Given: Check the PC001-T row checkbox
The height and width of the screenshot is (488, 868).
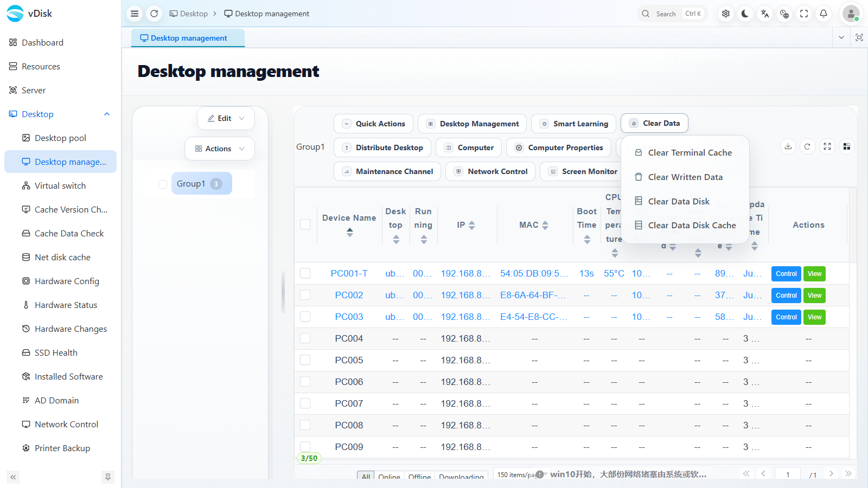Looking at the screenshot, I should (305, 273).
